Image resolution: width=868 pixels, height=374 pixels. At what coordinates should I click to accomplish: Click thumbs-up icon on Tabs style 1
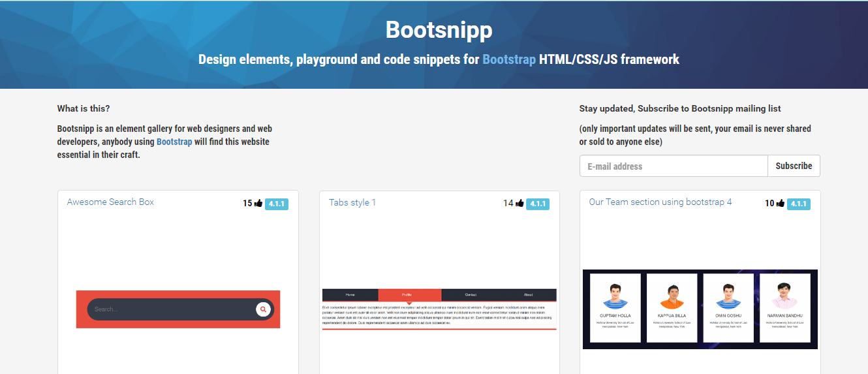(519, 204)
